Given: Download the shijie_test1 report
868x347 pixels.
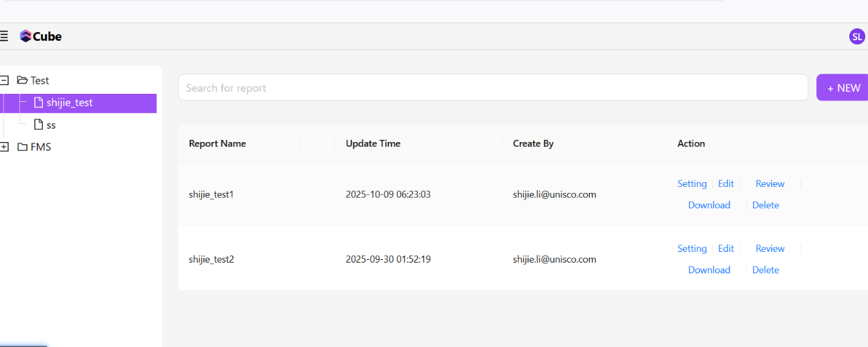Looking at the screenshot, I should [x=709, y=205].
